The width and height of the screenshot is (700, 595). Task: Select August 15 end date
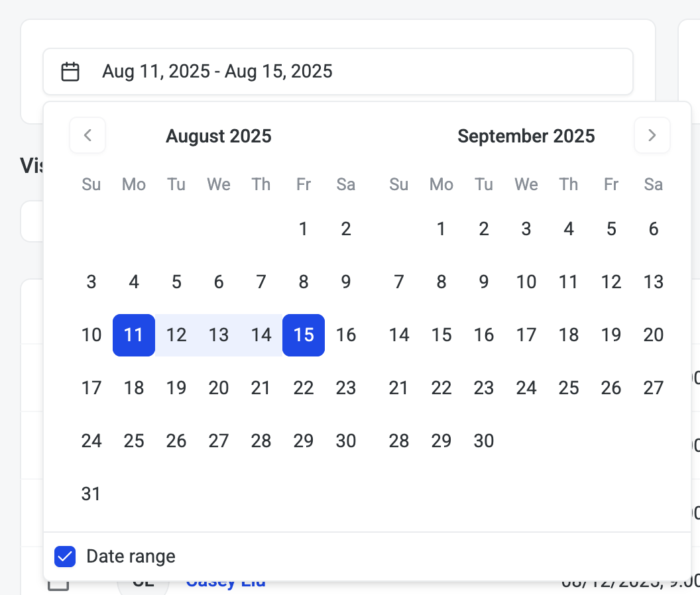point(304,335)
